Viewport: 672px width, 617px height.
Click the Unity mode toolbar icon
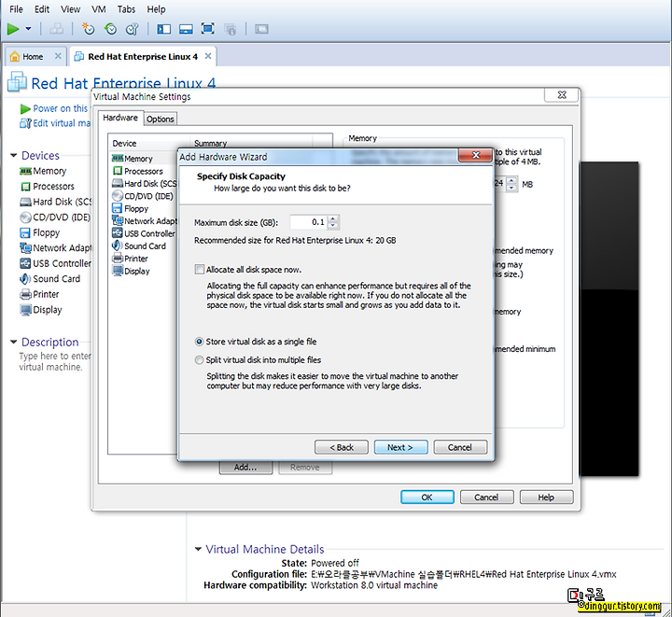click(x=231, y=29)
